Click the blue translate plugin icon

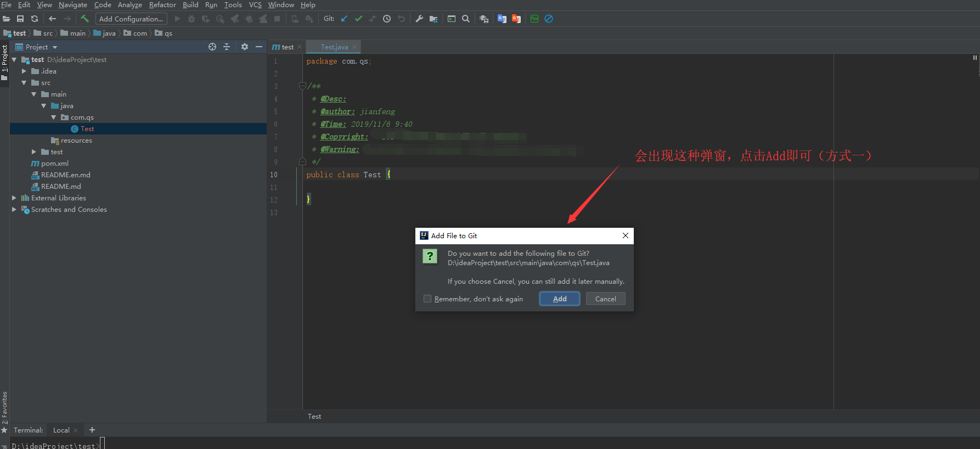(x=502, y=19)
